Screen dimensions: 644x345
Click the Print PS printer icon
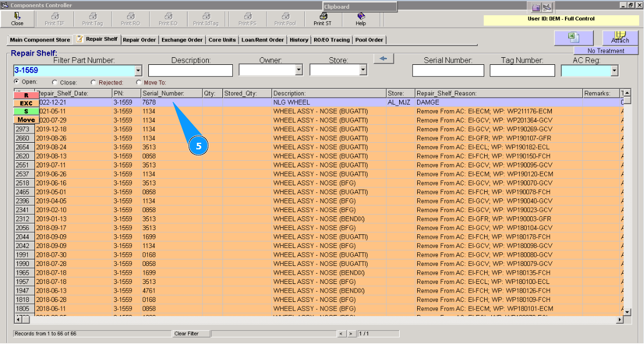248,19
